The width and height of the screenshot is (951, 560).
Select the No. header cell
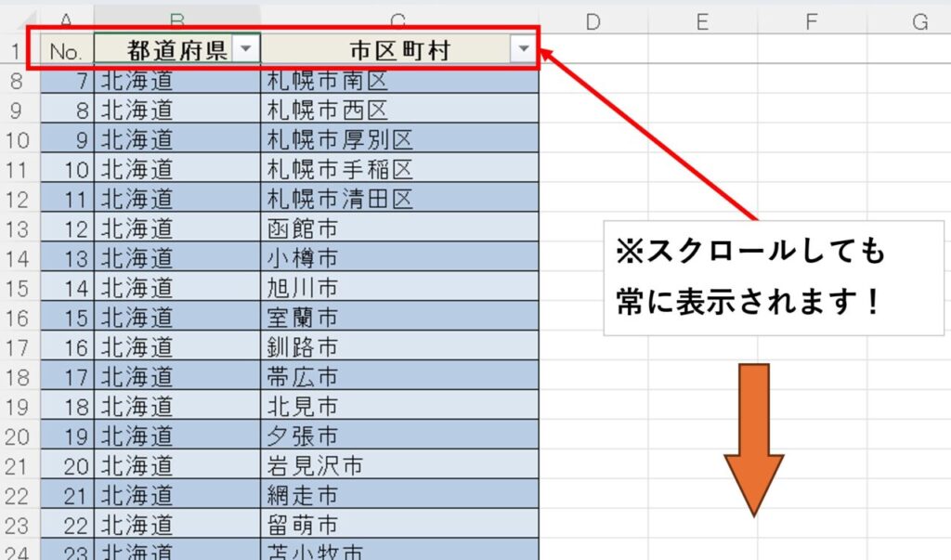[67, 49]
